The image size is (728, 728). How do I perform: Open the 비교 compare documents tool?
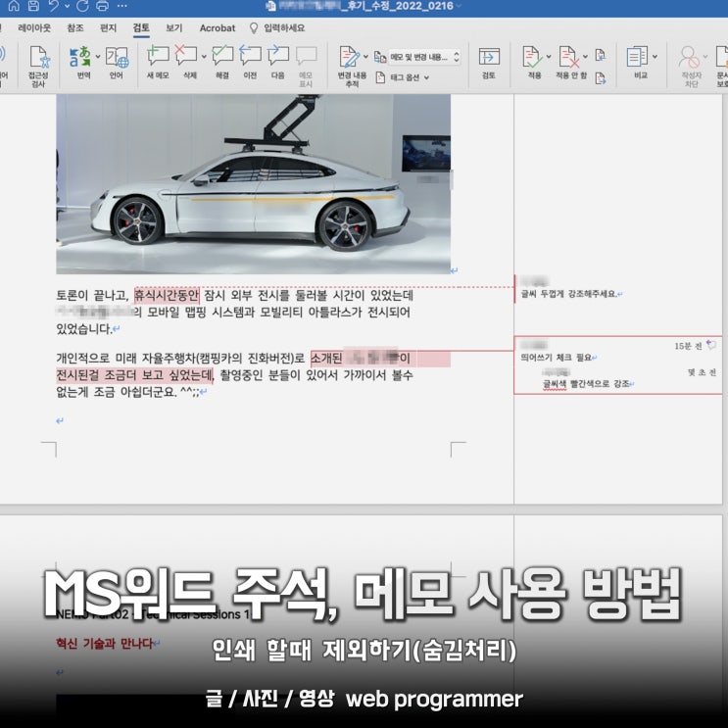coord(637,57)
